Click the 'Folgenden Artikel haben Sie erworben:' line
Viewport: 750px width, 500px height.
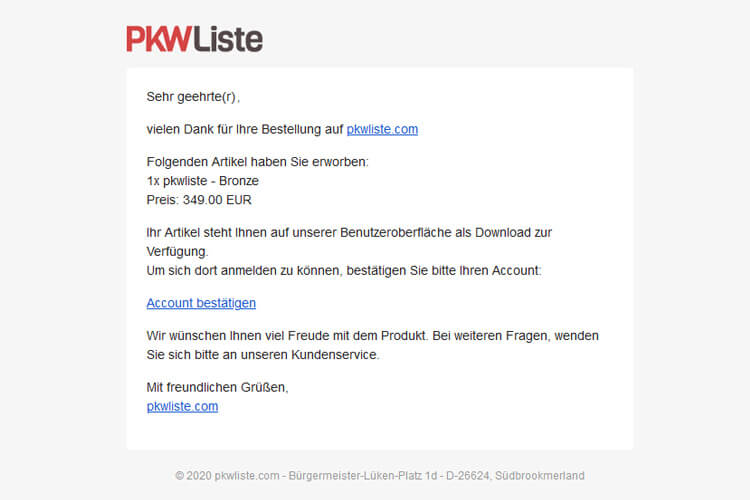coord(257,162)
